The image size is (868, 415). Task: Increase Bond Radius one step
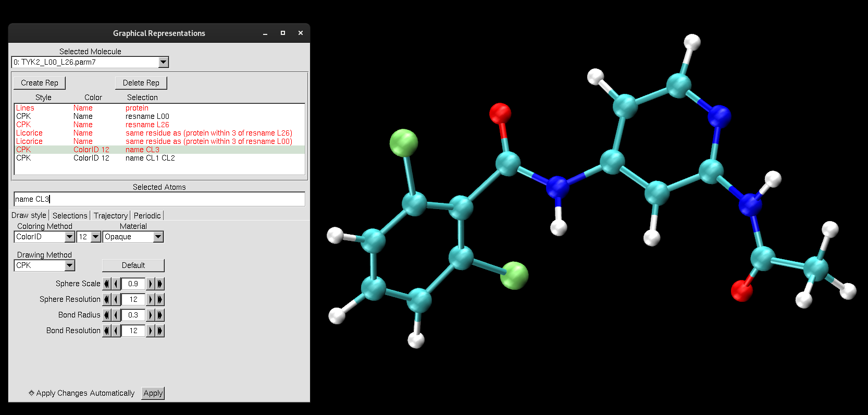(151, 315)
